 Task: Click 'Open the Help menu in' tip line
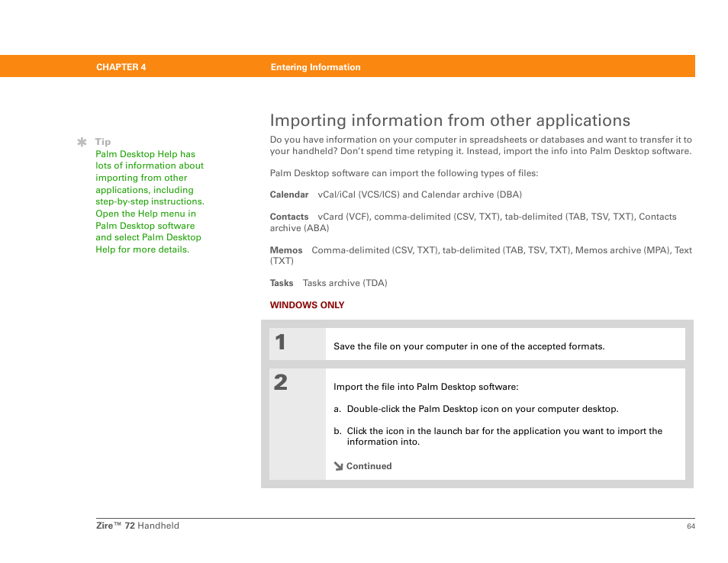pyautogui.click(x=146, y=214)
